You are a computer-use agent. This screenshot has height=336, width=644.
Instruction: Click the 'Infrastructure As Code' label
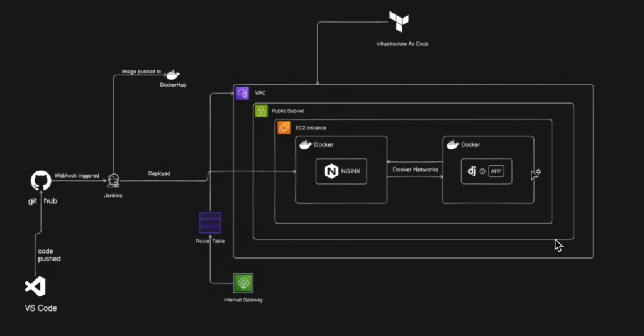click(x=402, y=44)
